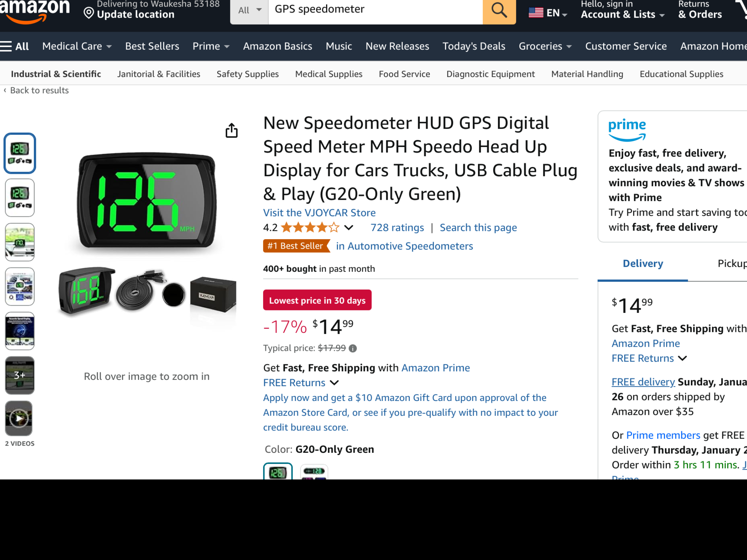747x560 pixels.
Task: Play the product video thumbnail
Action: (19, 418)
